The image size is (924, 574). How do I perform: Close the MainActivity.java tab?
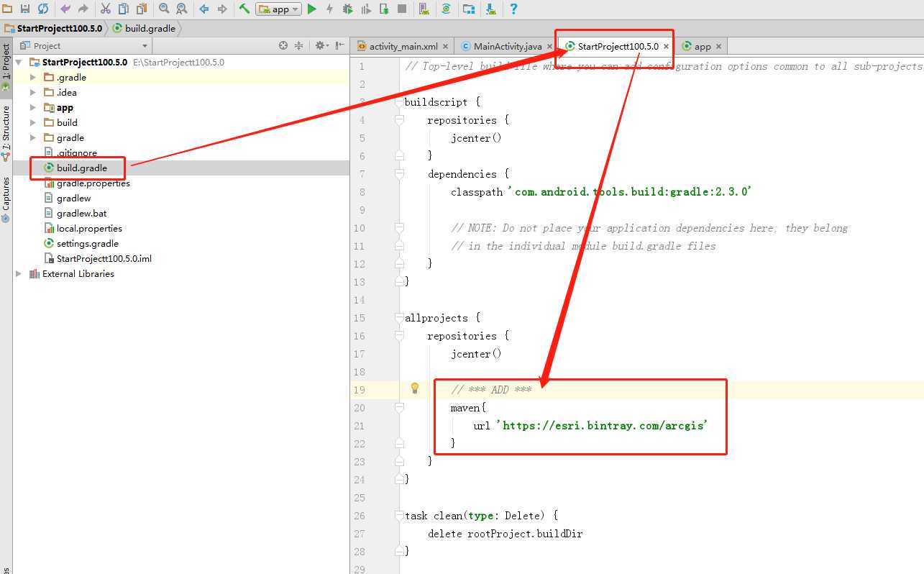click(x=550, y=46)
